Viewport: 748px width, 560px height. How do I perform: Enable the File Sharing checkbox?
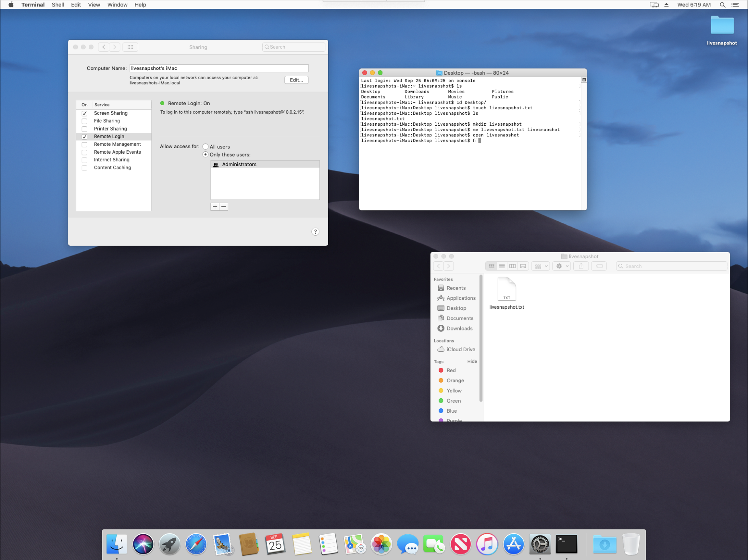[84, 121]
